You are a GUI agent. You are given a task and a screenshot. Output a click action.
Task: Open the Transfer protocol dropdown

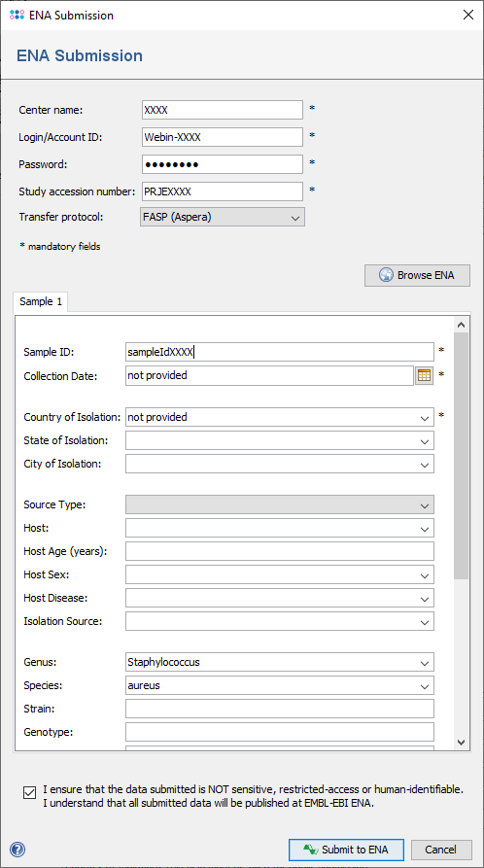click(x=223, y=217)
